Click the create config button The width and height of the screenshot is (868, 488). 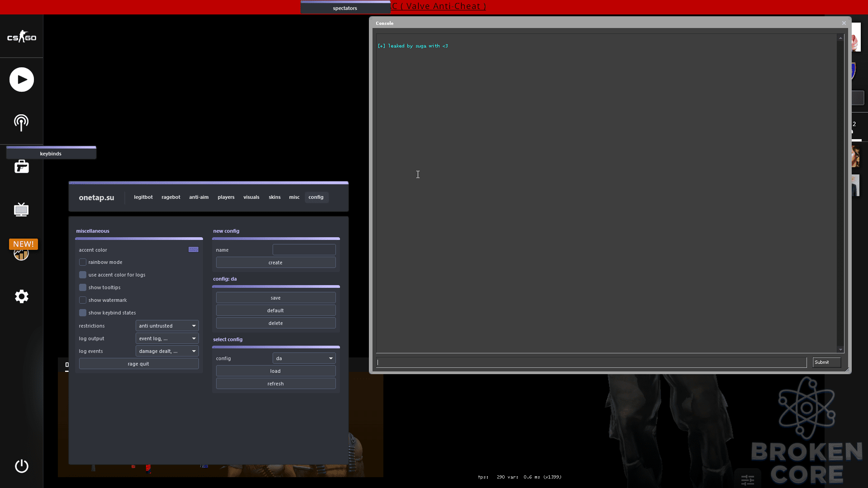pyautogui.click(x=276, y=263)
